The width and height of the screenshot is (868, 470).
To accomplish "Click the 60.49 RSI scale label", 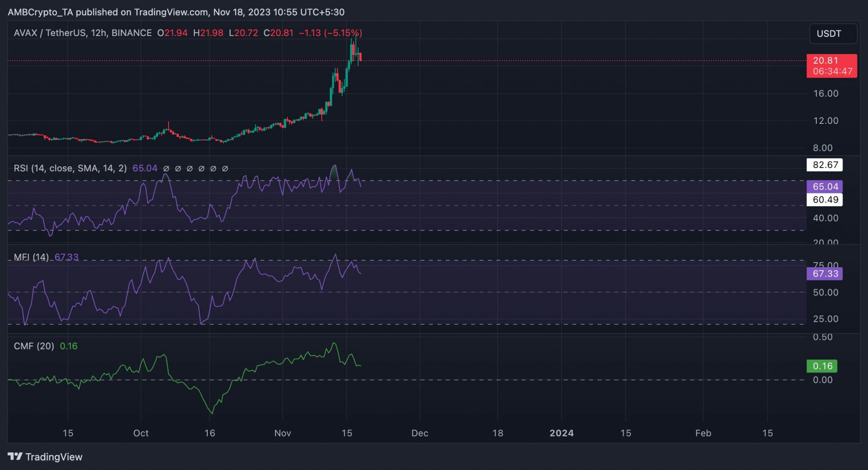I will click(825, 200).
